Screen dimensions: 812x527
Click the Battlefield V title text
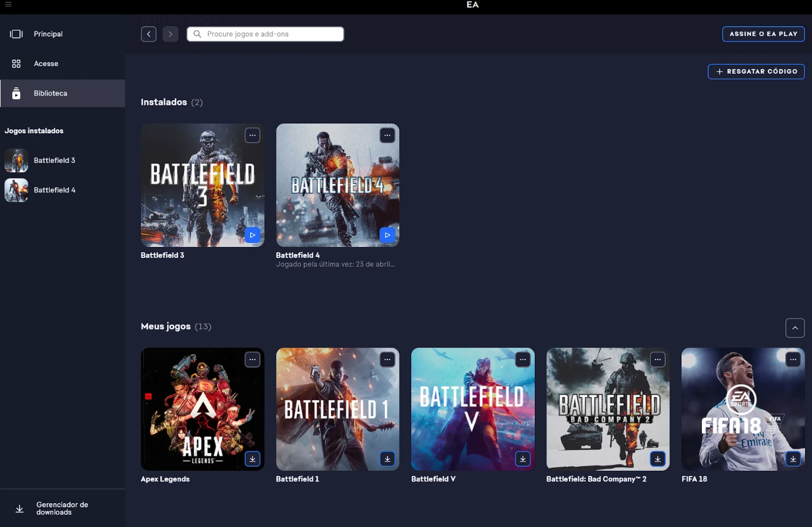coord(433,479)
